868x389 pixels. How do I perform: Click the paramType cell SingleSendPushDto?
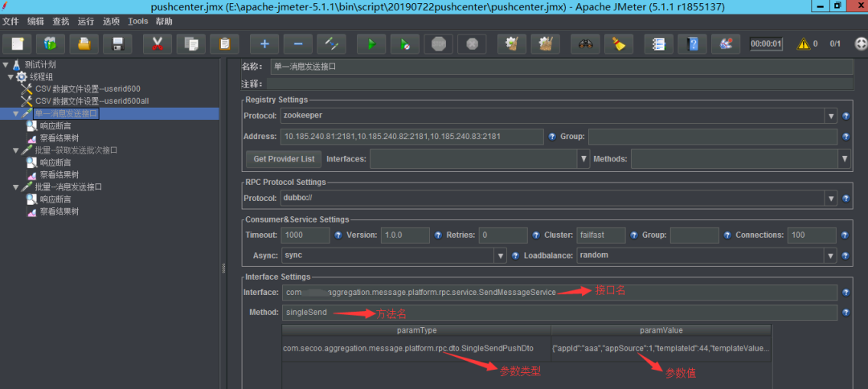(x=416, y=349)
